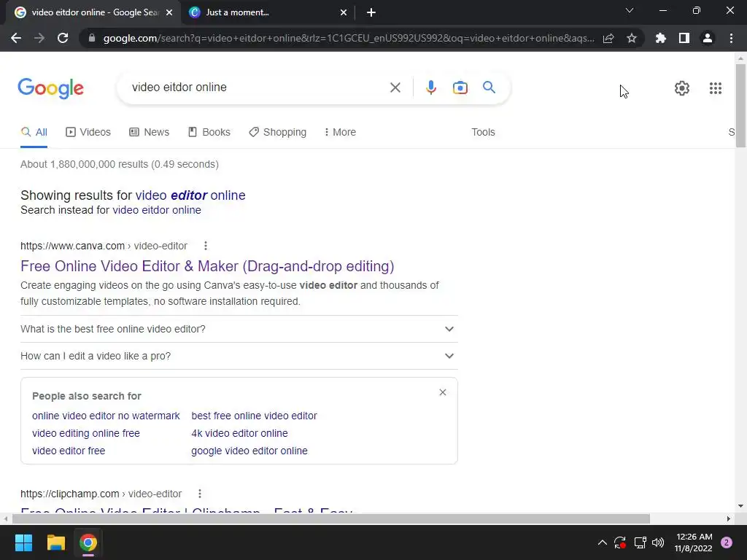Close the 'video eitdor online' tab
The image size is (747, 560).
[x=169, y=12]
